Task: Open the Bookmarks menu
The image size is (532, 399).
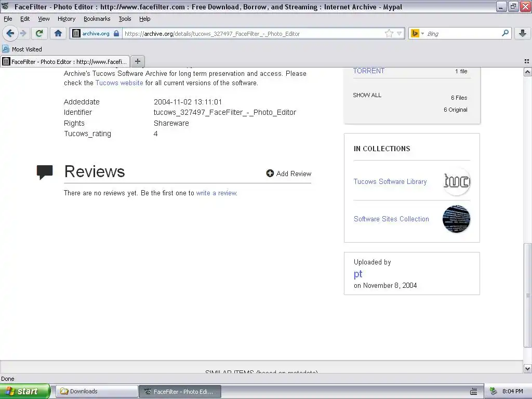Action: click(x=97, y=19)
